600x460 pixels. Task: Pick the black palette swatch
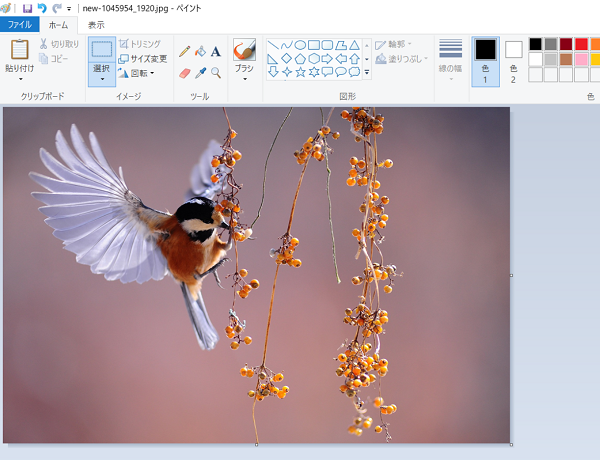pyautogui.click(x=535, y=44)
